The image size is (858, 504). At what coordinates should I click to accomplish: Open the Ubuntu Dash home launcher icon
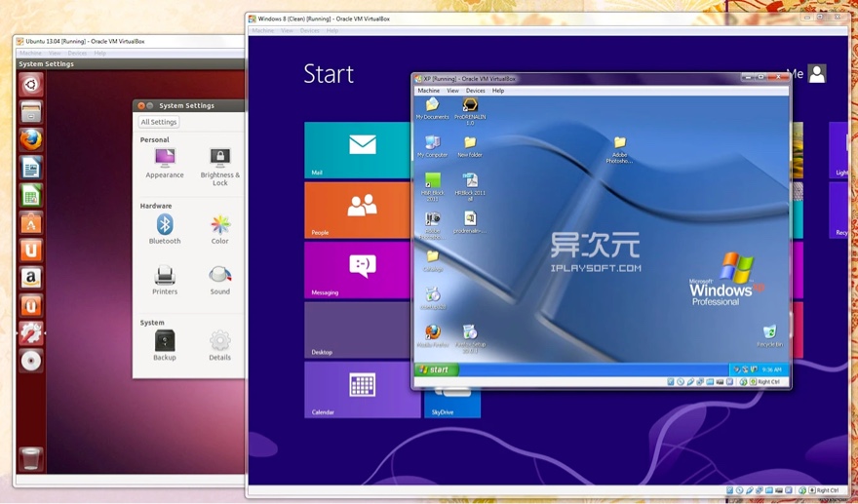pos(30,85)
